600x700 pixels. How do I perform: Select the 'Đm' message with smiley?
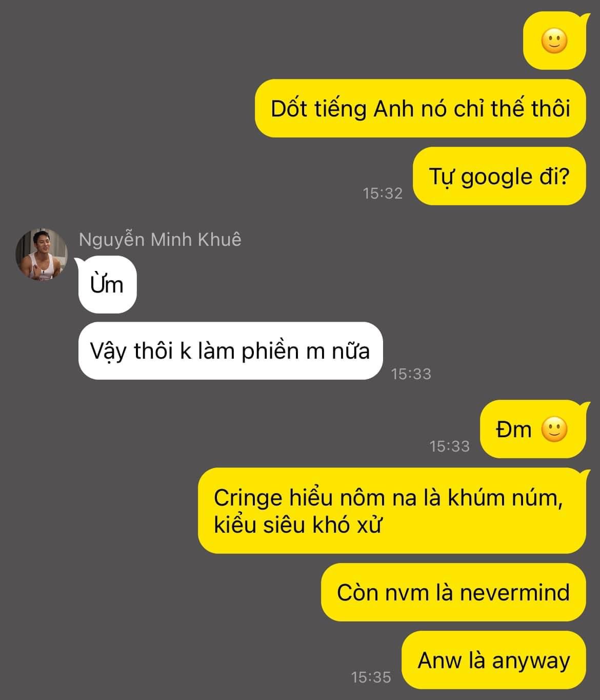click(533, 429)
